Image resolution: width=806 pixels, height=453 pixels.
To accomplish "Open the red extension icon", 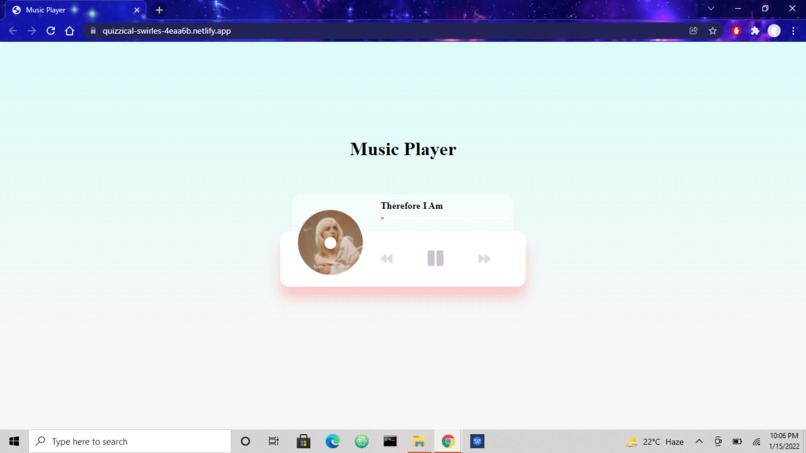I will pyautogui.click(x=736, y=31).
